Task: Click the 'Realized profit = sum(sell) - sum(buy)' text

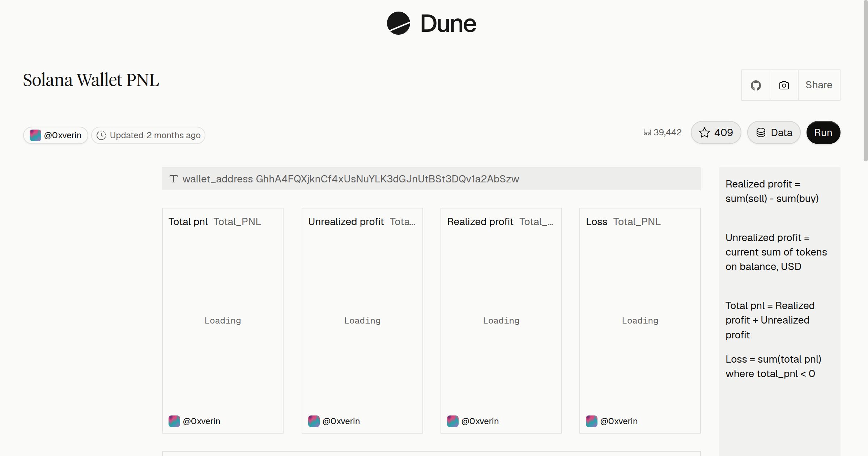Action: point(772,191)
